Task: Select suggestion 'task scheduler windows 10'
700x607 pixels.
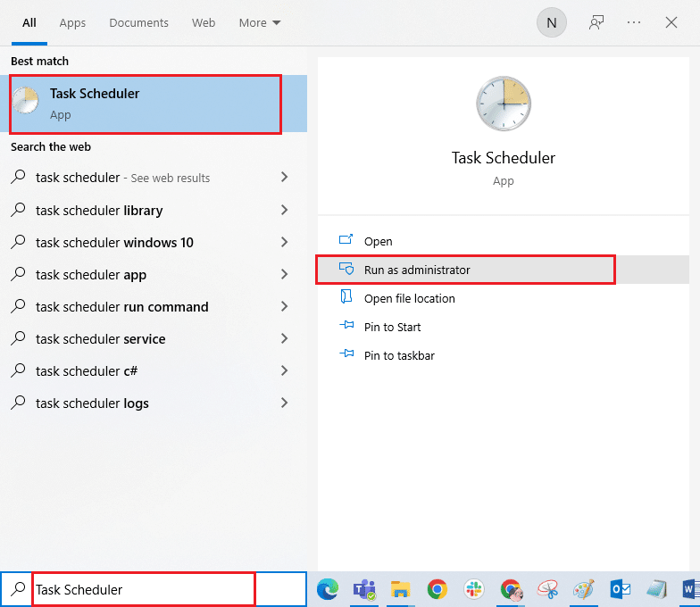Action: click(x=154, y=242)
